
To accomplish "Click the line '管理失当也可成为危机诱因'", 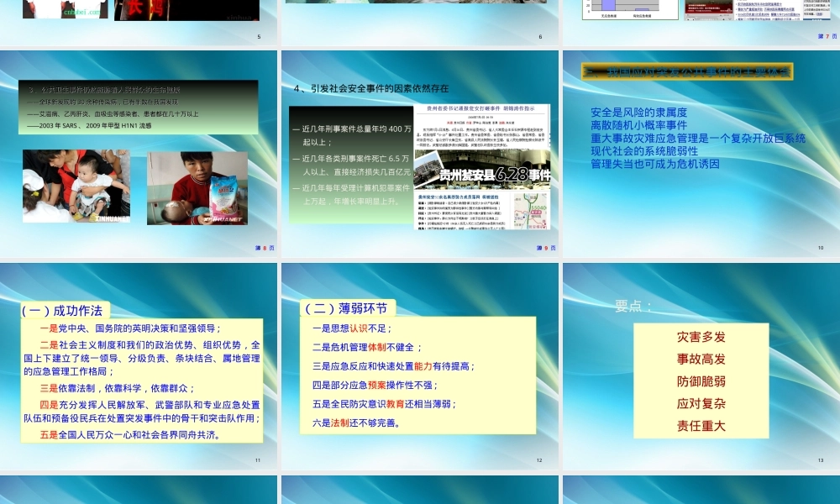I will (654, 164).
